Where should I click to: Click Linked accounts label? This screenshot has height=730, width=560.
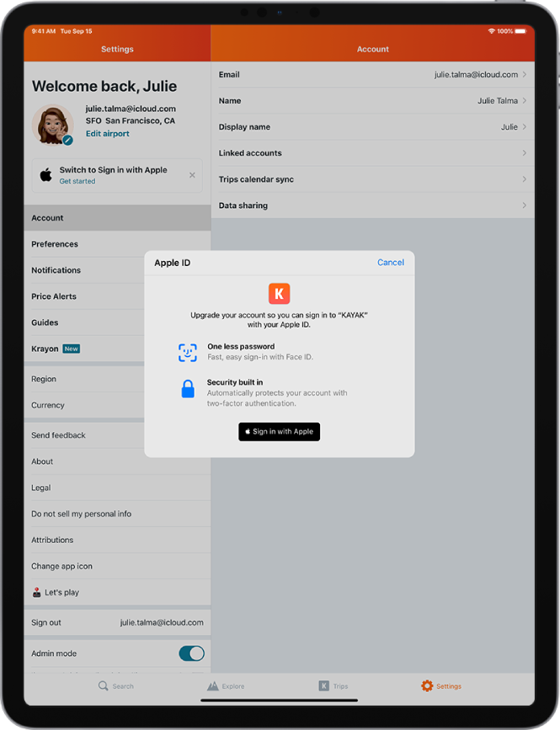(x=250, y=152)
